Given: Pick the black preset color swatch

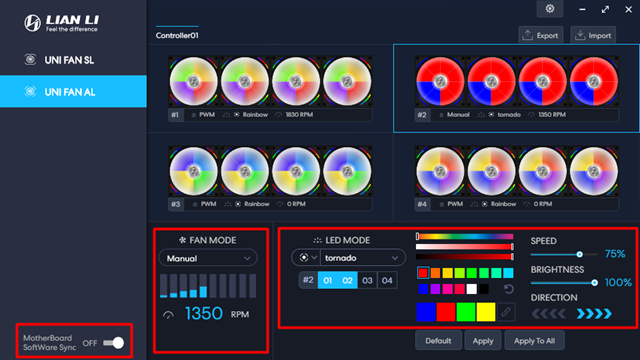Looking at the screenshot, I should pos(484,289).
